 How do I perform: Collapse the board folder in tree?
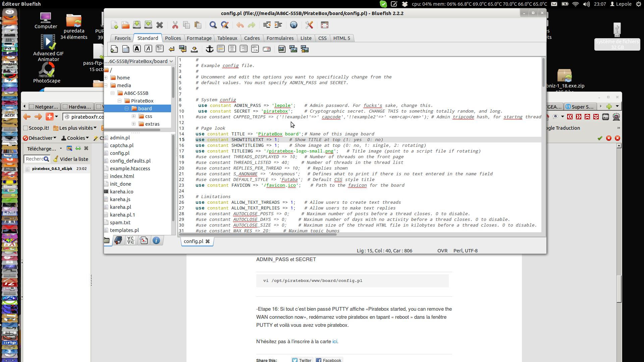(127, 109)
